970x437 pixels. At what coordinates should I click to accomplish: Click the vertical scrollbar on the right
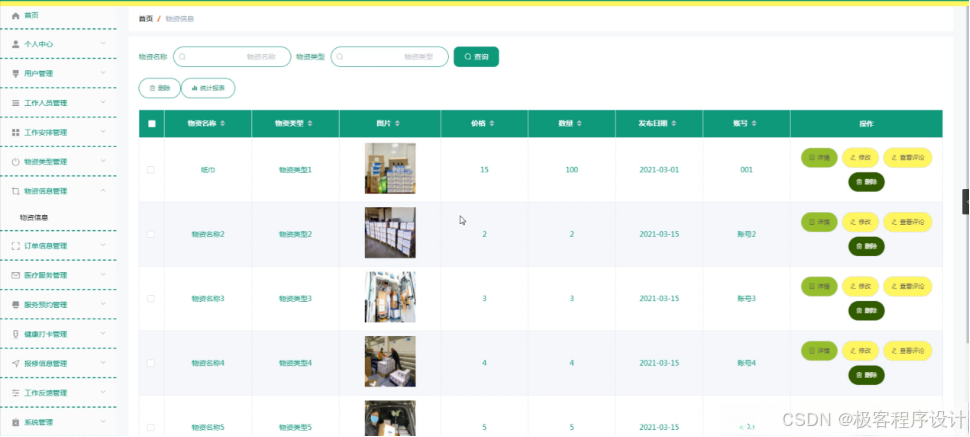(966, 173)
